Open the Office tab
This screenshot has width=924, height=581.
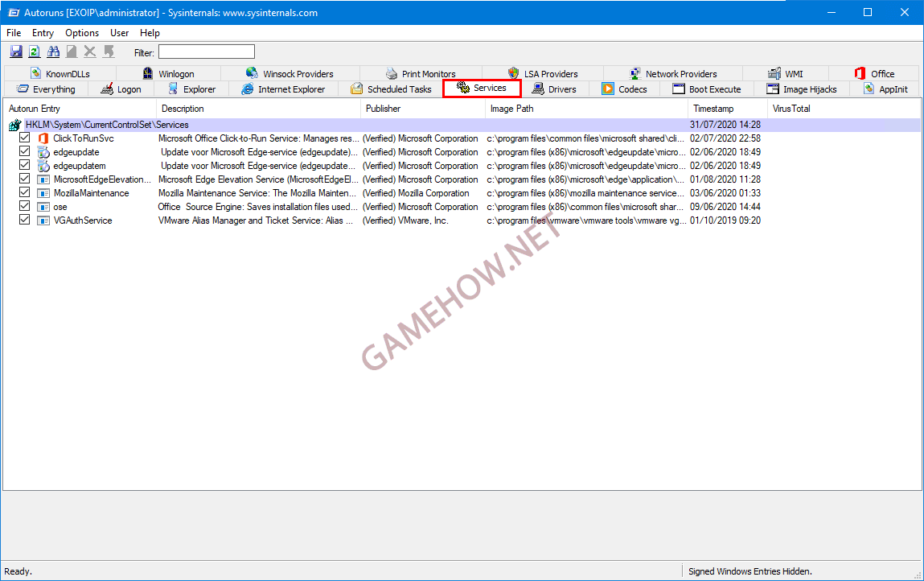874,74
